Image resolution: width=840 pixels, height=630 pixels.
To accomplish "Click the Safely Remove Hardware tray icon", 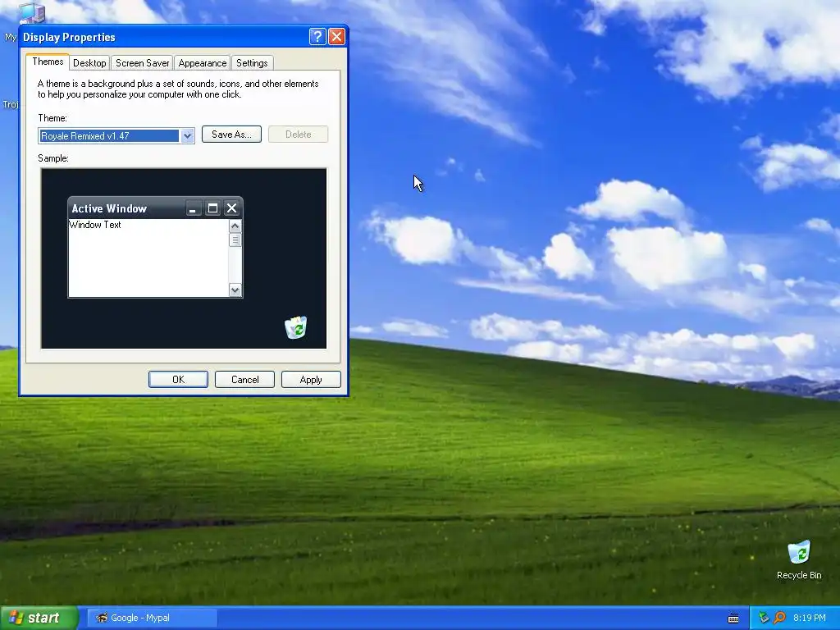I will (764, 618).
